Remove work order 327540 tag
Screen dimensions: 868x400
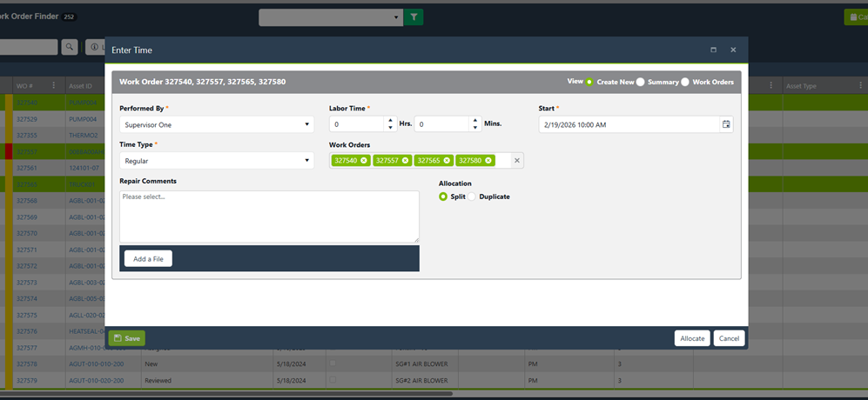coord(364,160)
